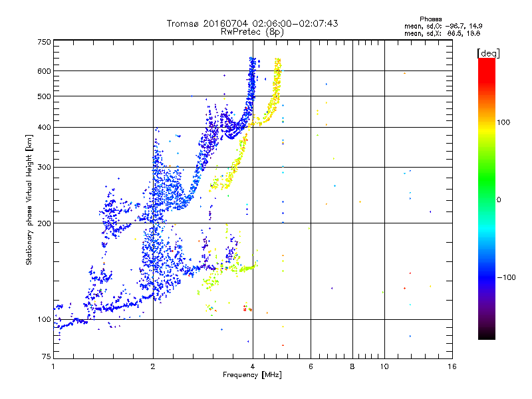
Task: Click the y-axis '200' tick label
Action: pos(45,223)
